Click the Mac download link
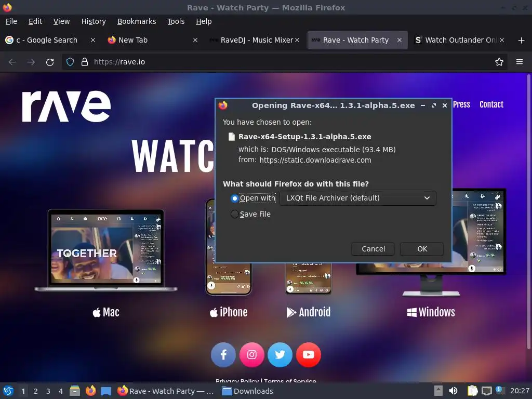This screenshot has height=399, width=532. [x=106, y=312]
